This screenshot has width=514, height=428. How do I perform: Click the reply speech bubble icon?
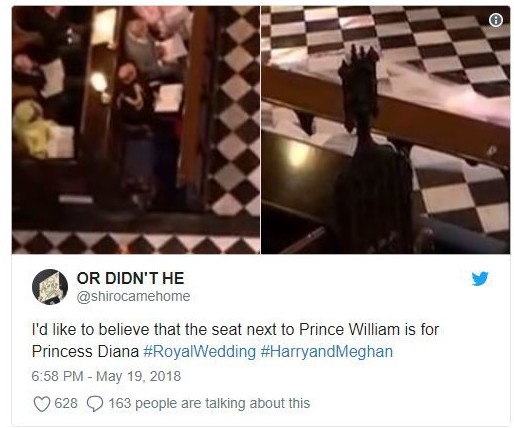95,404
